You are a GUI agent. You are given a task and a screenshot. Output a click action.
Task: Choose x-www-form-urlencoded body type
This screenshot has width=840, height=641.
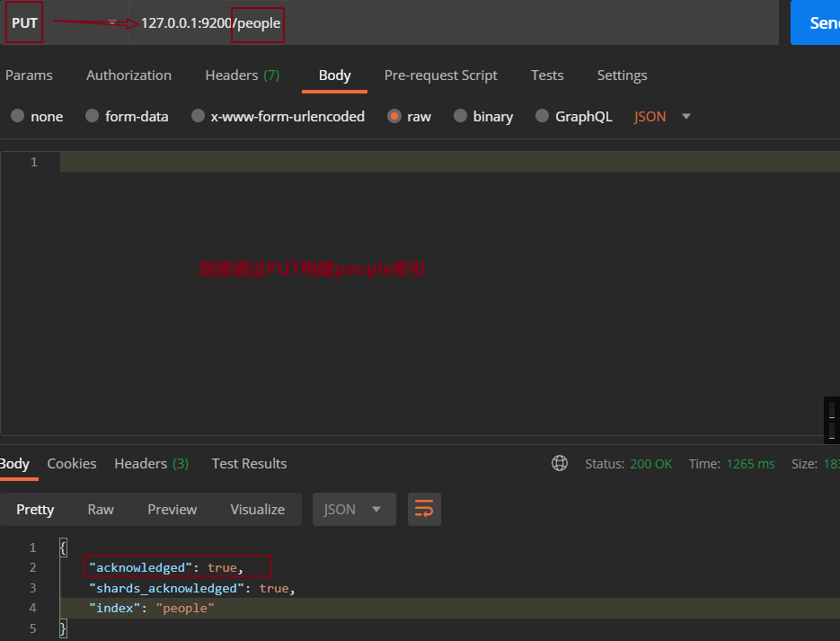pos(199,116)
